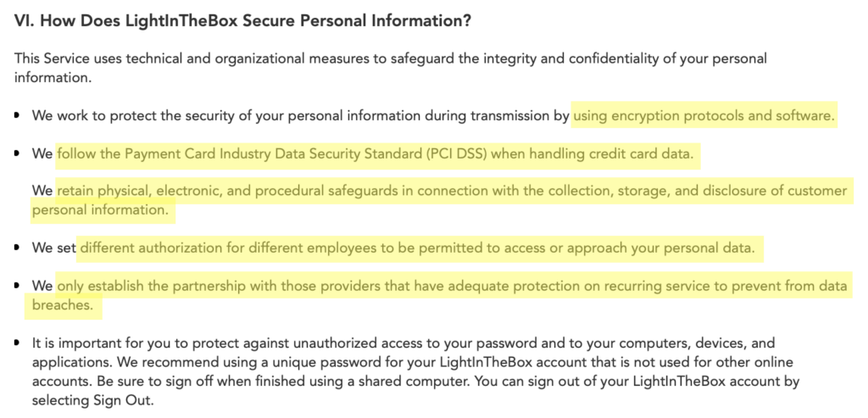Click the bullet before "We only establish"
This screenshot has height=418, width=868.
coord(17,287)
